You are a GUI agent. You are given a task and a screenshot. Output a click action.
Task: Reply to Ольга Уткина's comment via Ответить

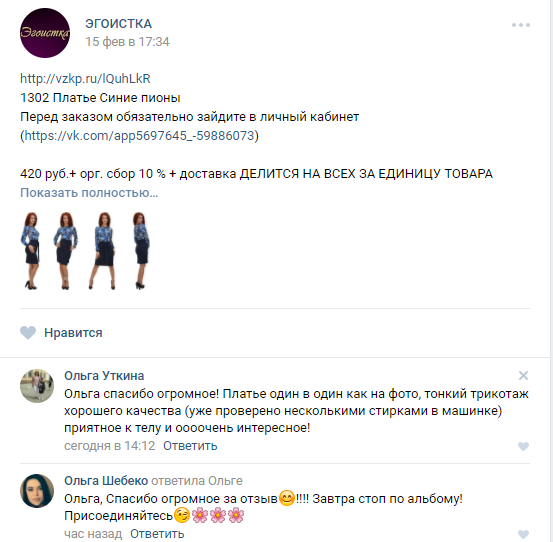click(x=190, y=446)
